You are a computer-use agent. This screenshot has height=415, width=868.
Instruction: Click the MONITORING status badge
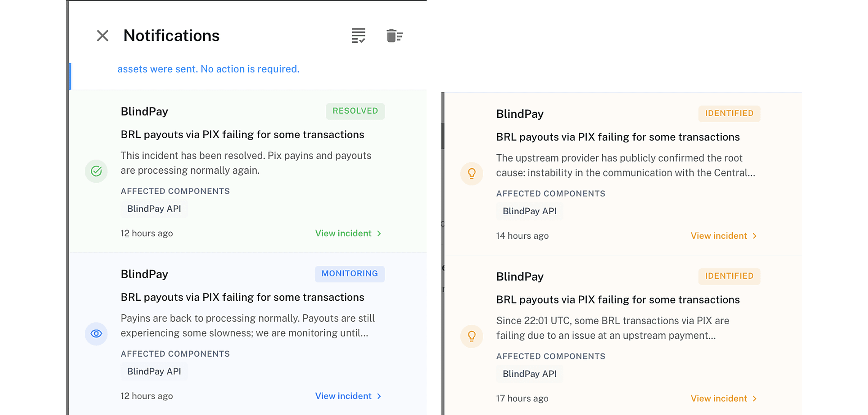pyautogui.click(x=350, y=273)
